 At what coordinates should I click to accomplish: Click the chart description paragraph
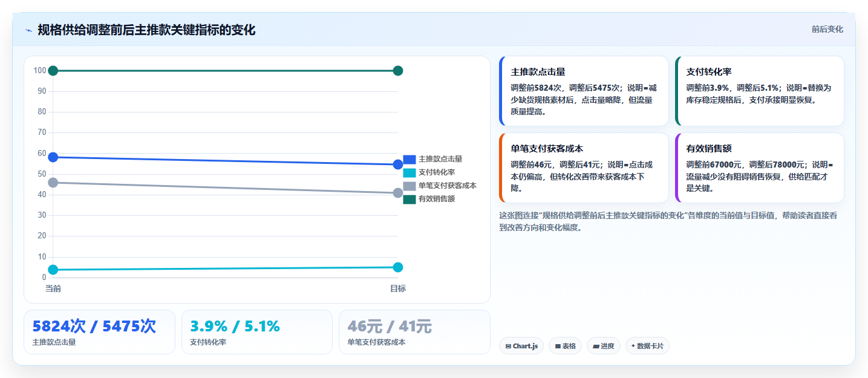668,221
